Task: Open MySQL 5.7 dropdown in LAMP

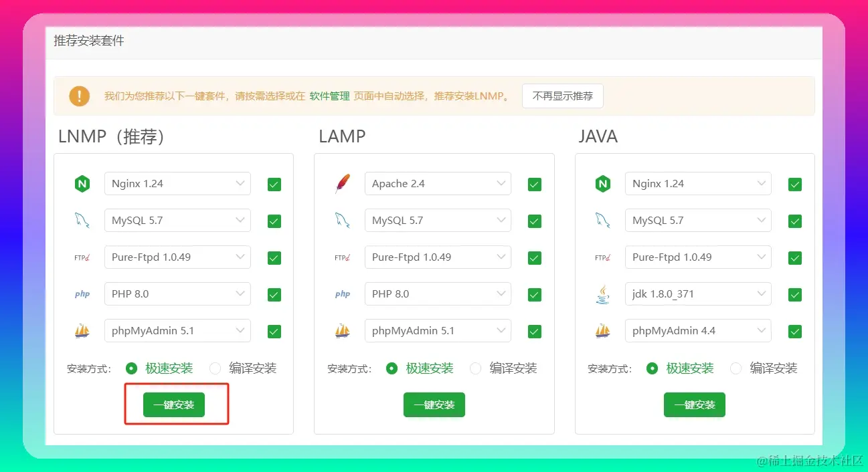Action: tap(438, 221)
